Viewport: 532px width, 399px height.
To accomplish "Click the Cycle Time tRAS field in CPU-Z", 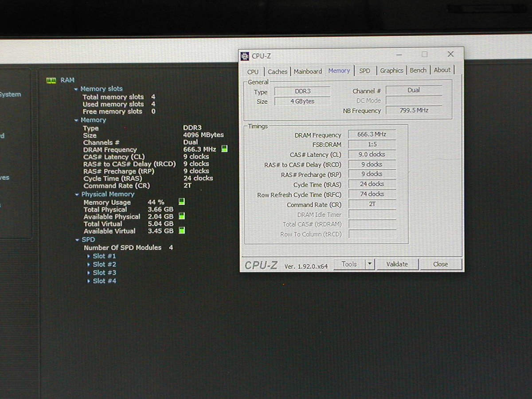I will click(x=372, y=184).
